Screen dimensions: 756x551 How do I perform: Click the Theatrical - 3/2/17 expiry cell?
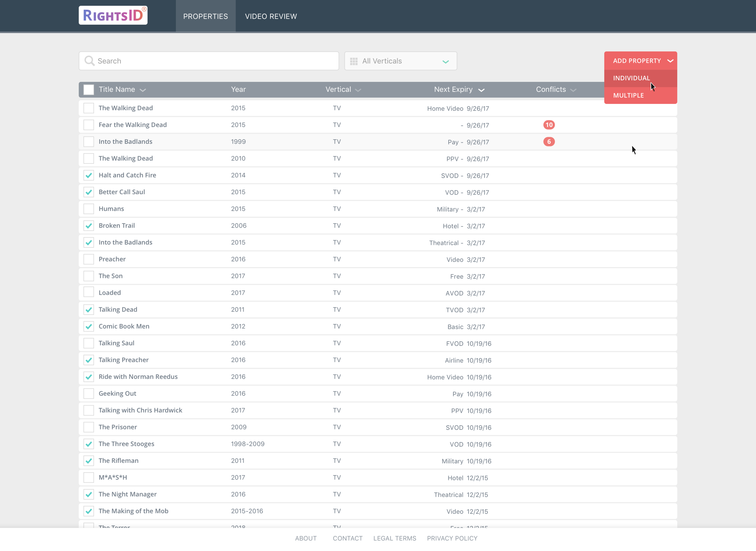(x=457, y=243)
